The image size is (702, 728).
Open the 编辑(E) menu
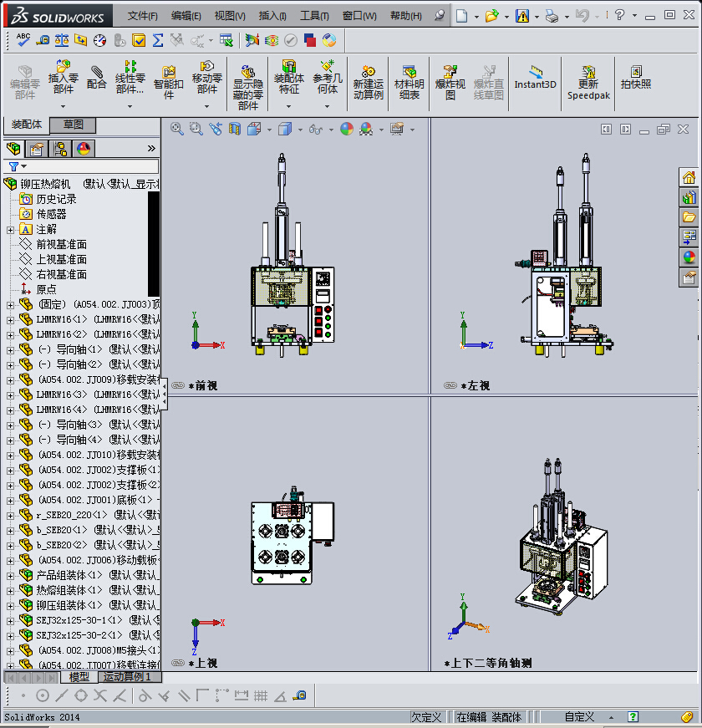pos(186,16)
